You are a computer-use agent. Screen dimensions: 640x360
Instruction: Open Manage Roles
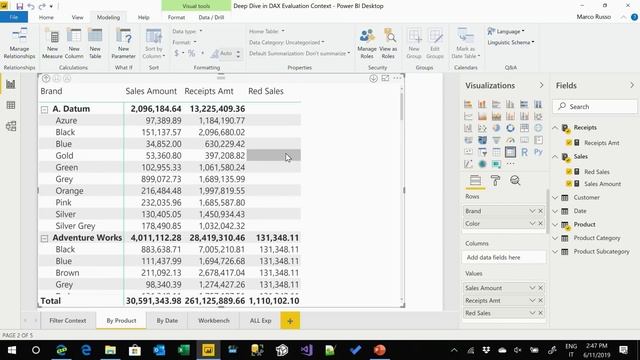pos(367,44)
